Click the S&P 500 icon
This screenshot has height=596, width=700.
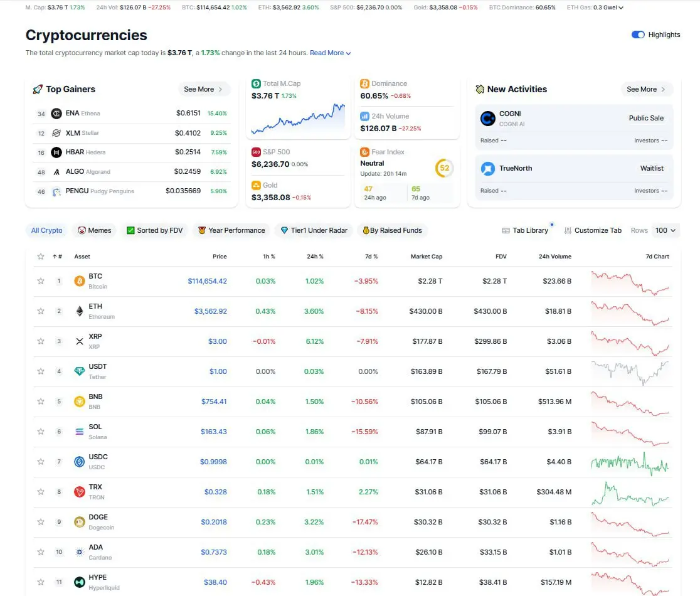256,152
